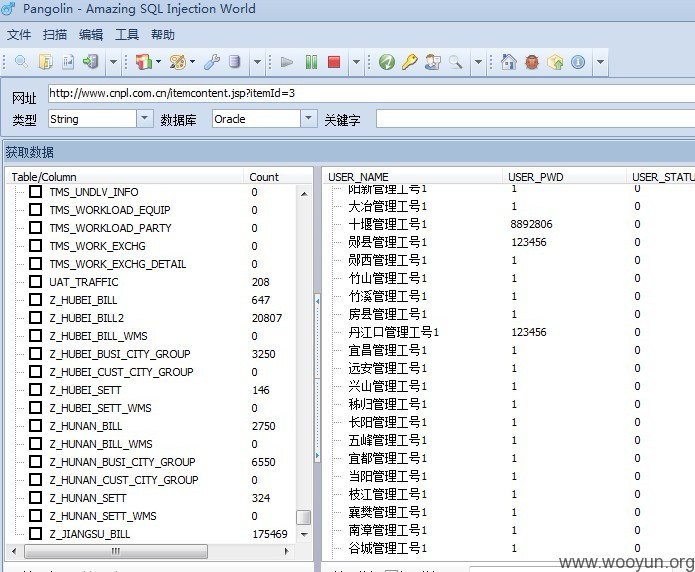Click the grey search magnifier icon
Viewport: 695px width, 572px height.
455,62
